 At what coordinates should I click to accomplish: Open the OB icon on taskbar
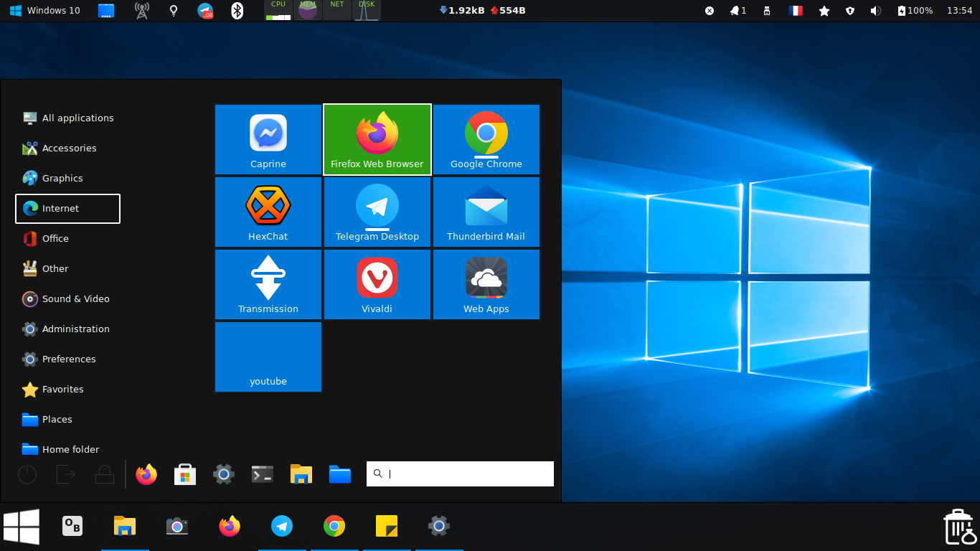click(72, 526)
